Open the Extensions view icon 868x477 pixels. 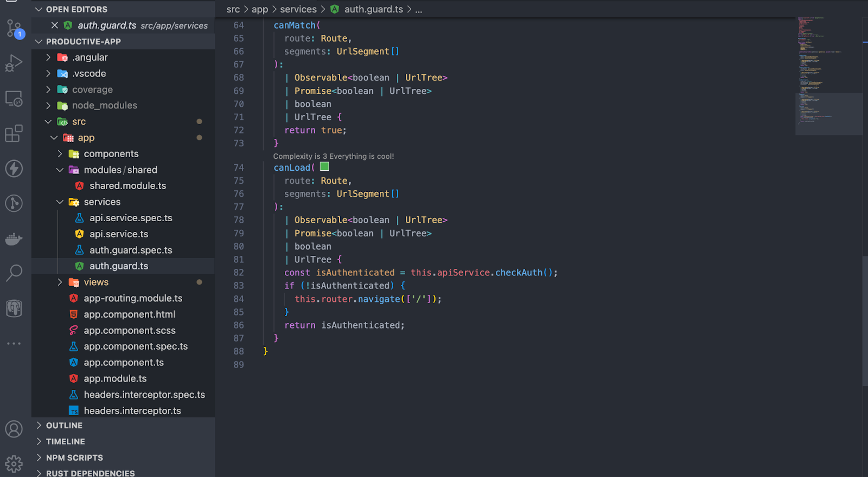click(x=14, y=133)
